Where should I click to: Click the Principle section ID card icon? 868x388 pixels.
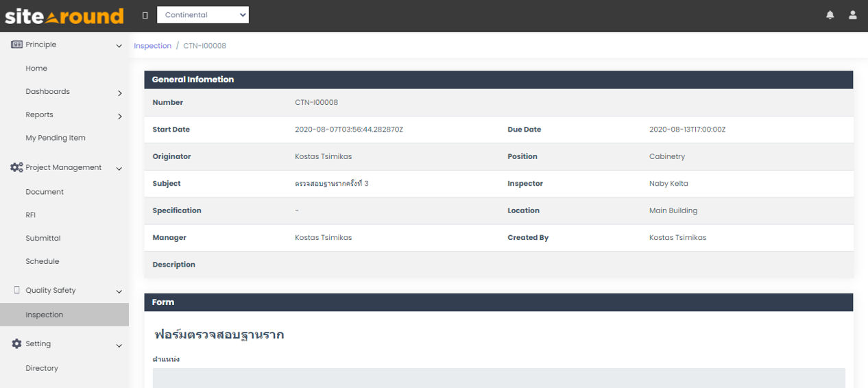[x=16, y=45]
